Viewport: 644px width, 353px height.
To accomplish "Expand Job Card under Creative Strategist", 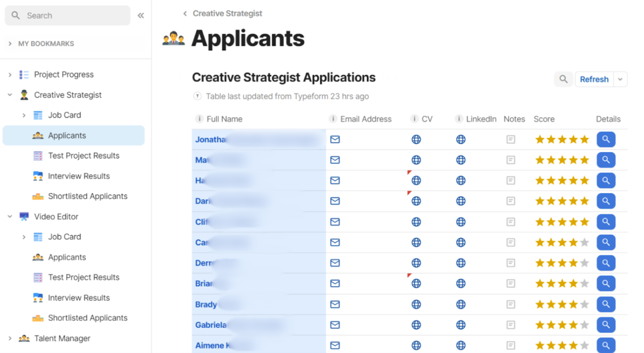I will pyautogui.click(x=24, y=115).
